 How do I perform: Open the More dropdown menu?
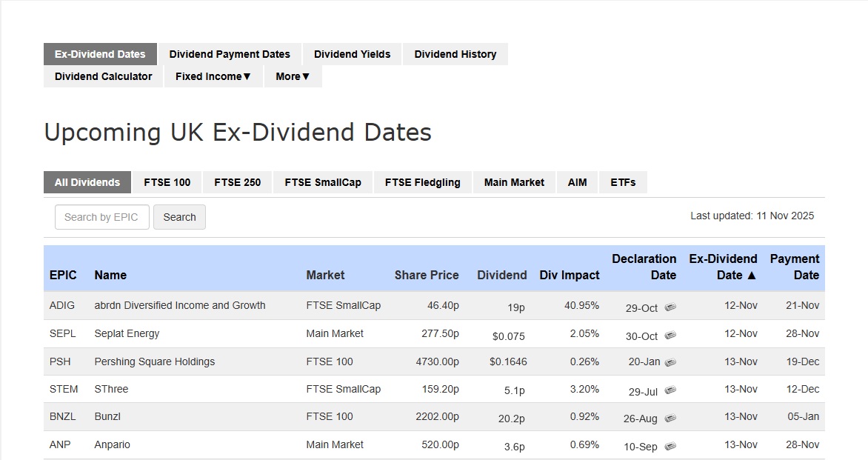click(293, 76)
